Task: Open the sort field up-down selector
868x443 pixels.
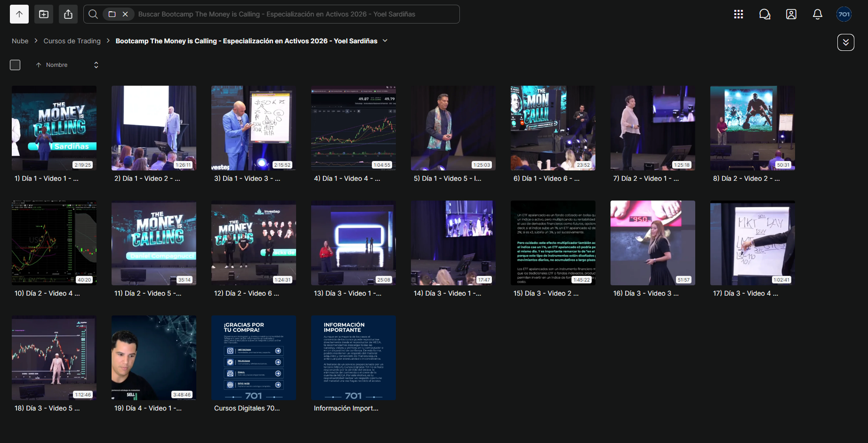Action: point(96,65)
